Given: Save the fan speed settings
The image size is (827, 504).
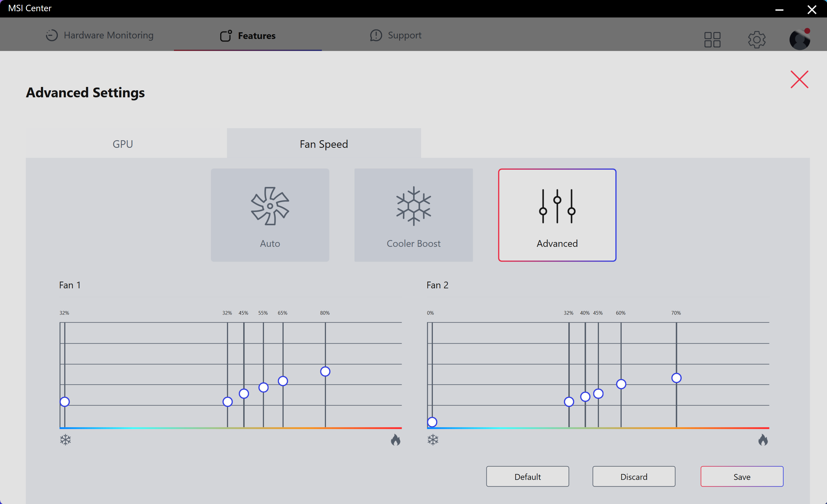Looking at the screenshot, I should pos(742,476).
